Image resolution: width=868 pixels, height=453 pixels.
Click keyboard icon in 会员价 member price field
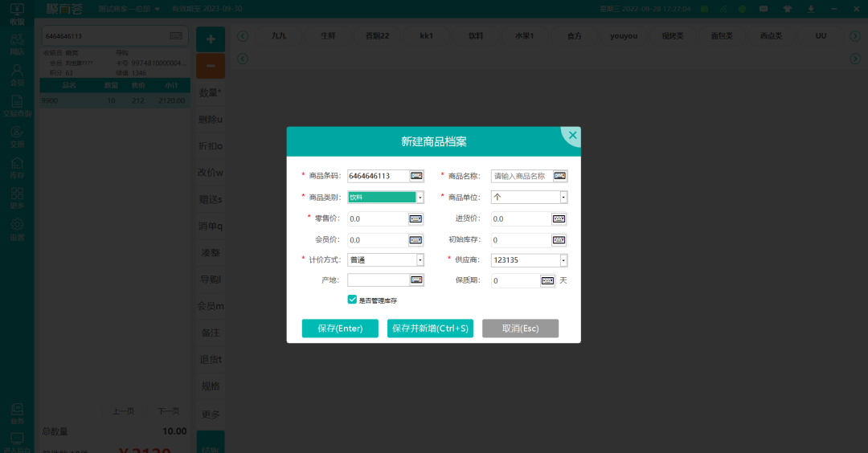coord(416,240)
